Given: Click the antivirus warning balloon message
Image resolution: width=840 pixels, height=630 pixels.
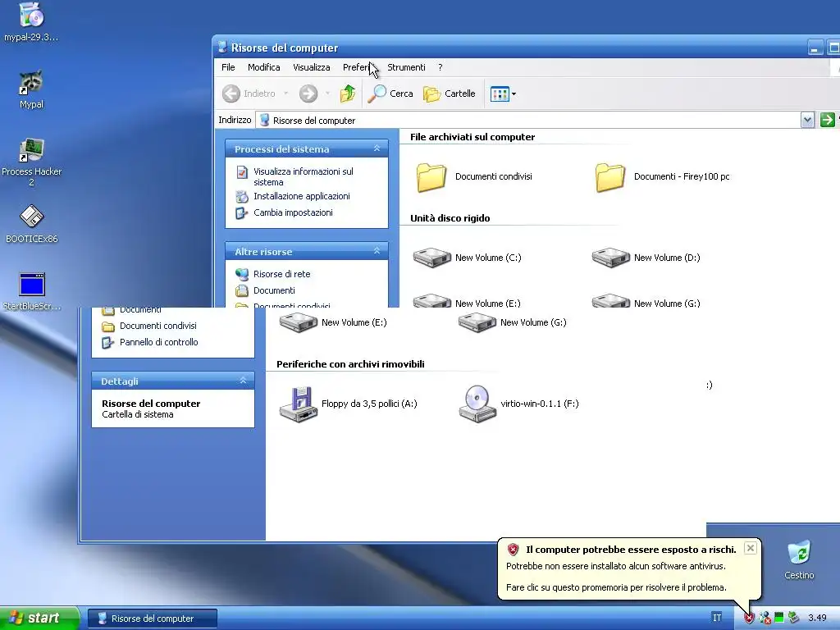Looking at the screenshot, I should [x=616, y=577].
